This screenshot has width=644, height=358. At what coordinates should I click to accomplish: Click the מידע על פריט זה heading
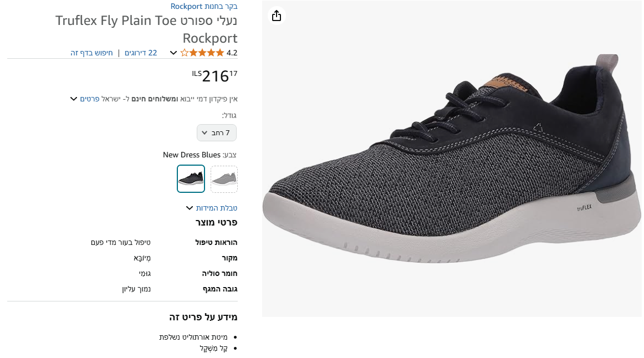coord(203,317)
